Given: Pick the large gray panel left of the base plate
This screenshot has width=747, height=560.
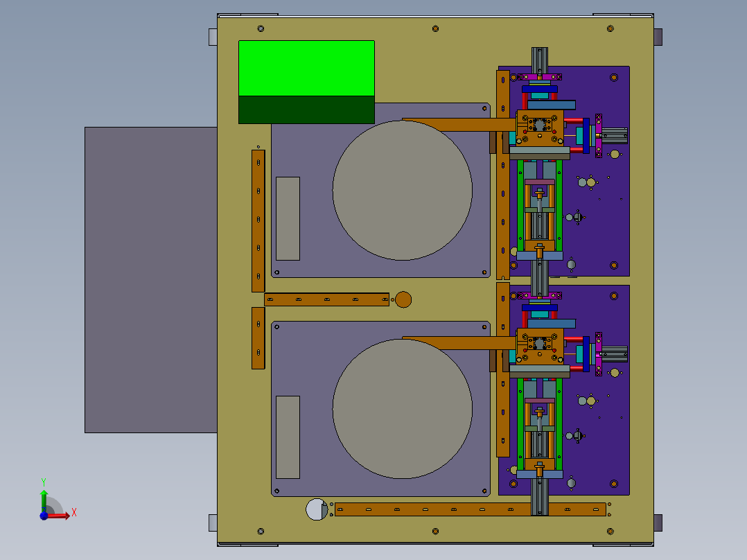Looking at the screenshot, I should 151,280.
